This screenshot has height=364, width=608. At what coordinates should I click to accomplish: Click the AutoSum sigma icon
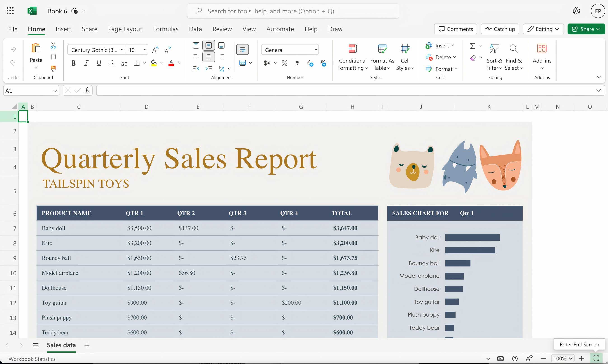pyautogui.click(x=473, y=46)
